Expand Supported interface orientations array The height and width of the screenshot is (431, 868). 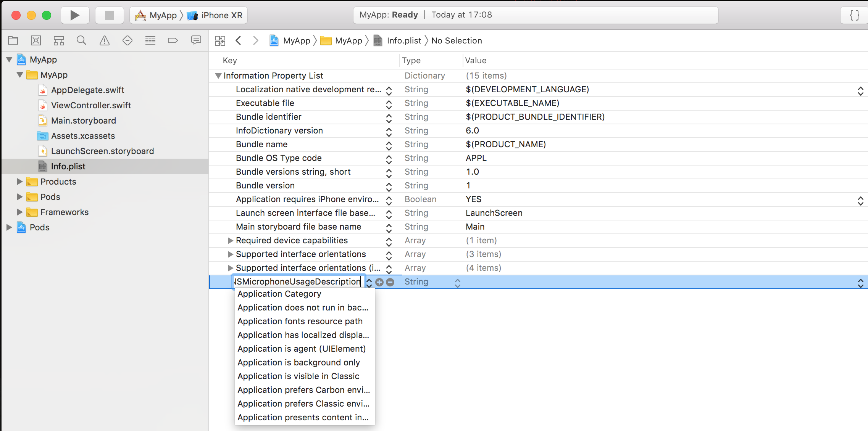point(230,254)
